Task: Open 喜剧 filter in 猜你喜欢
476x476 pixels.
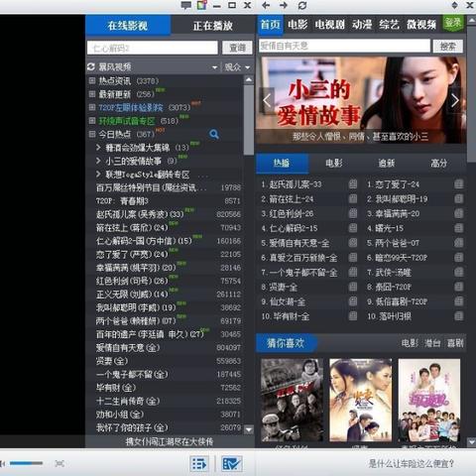Action: pyautogui.click(x=455, y=343)
